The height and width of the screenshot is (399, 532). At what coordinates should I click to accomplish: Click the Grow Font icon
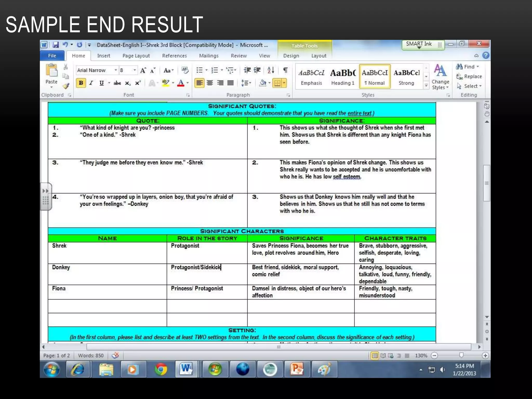[143, 70]
